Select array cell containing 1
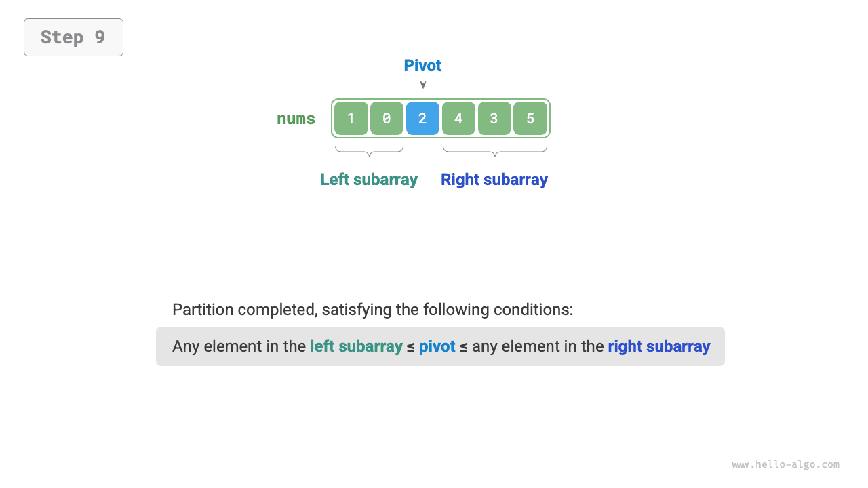The image size is (868, 488). [351, 119]
